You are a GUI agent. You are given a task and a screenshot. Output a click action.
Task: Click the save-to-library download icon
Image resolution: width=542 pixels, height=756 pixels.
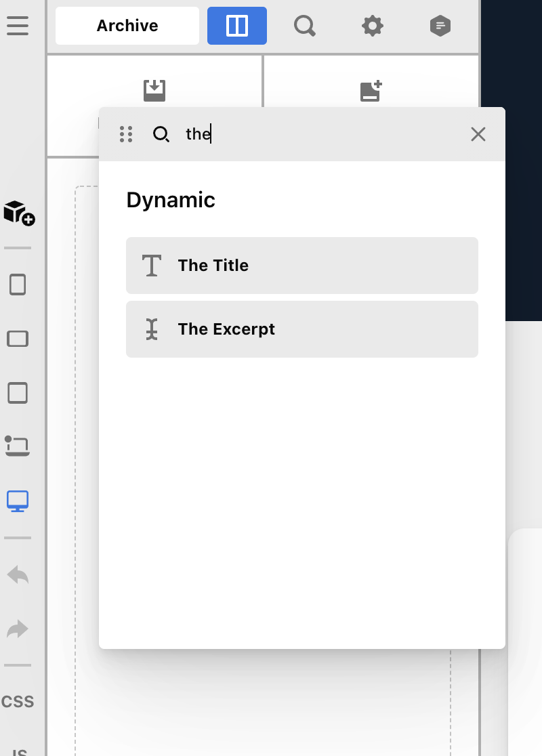click(x=154, y=91)
